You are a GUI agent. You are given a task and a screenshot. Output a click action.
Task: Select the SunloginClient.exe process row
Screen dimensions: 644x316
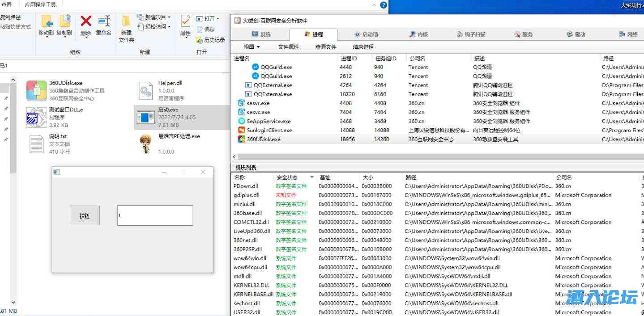(269, 131)
